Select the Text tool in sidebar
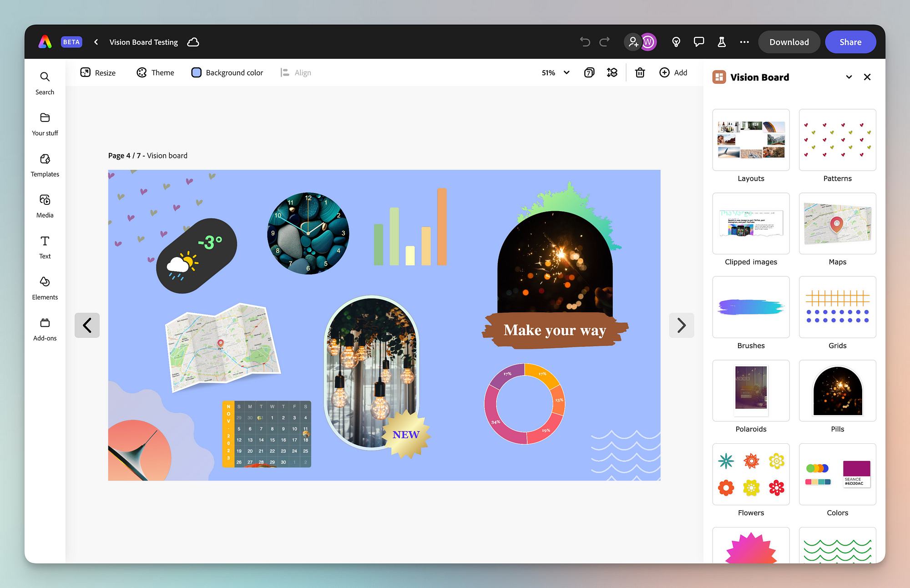The image size is (910, 588). pyautogui.click(x=45, y=246)
